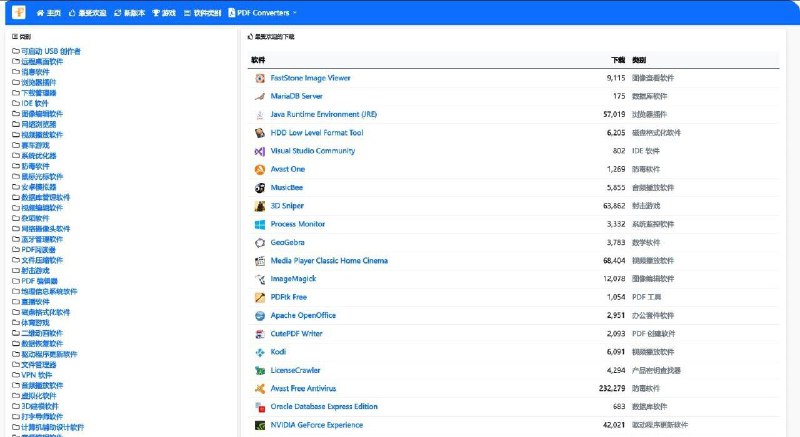The width and height of the screenshot is (800, 437).
Task: Open Media Player Classic Home Cinema link
Action: (x=328, y=261)
